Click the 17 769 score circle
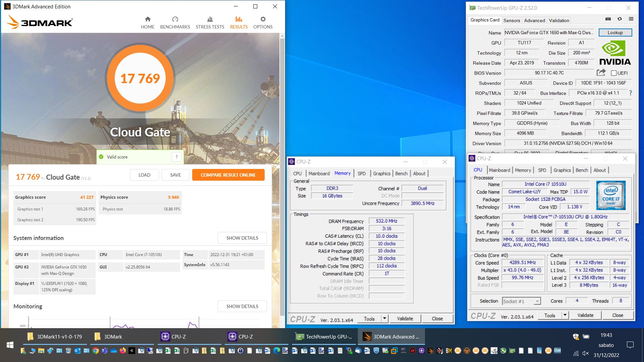The width and height of the screenshot is (644, 362). pyautogui.click(x=140, y=78)
